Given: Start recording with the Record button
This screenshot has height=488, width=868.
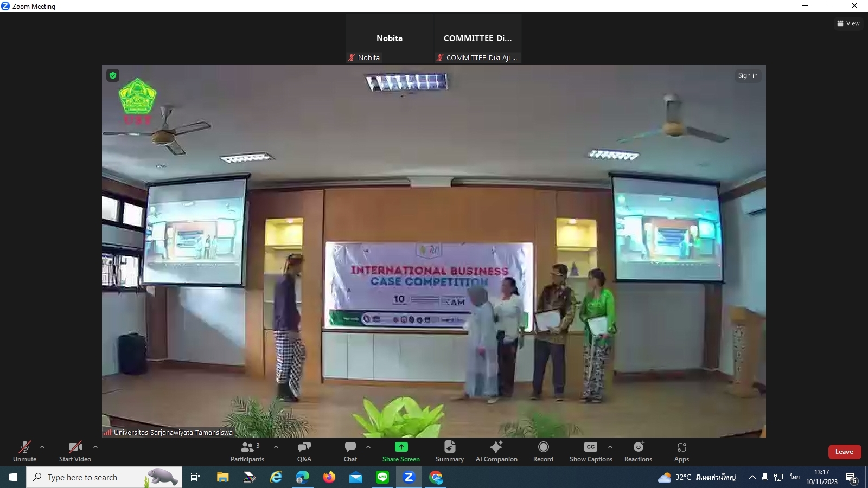Looking at the screenshot, I should pos(543,451).
